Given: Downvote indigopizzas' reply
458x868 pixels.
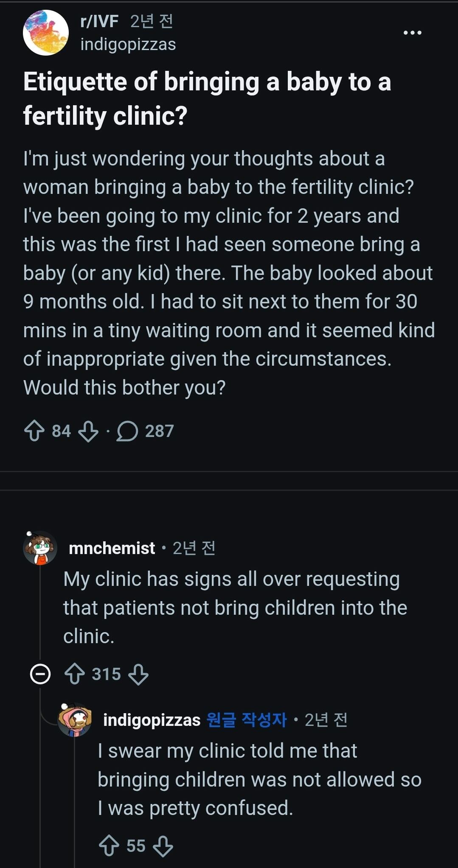Looking at the screenshot, I should point(163,846).
